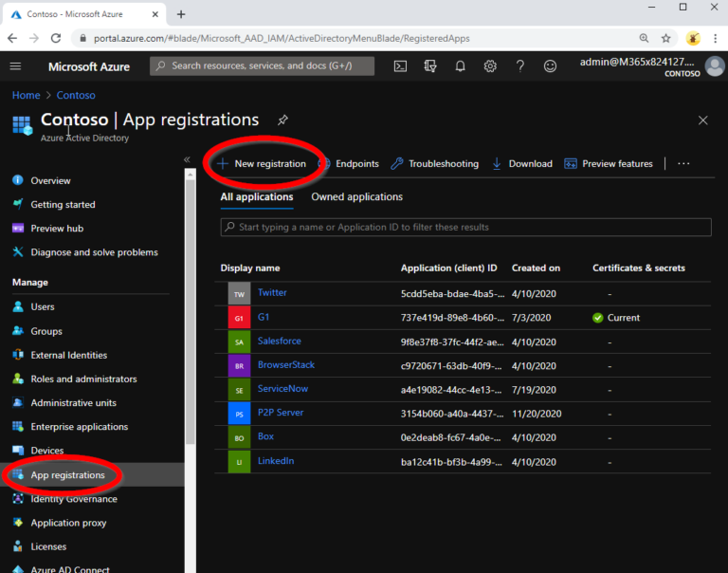The height and width of the screenshot is (573, 728).
Task: Expand the more options ellipsis
Action: pyautogui.click(x=683, y=163)
